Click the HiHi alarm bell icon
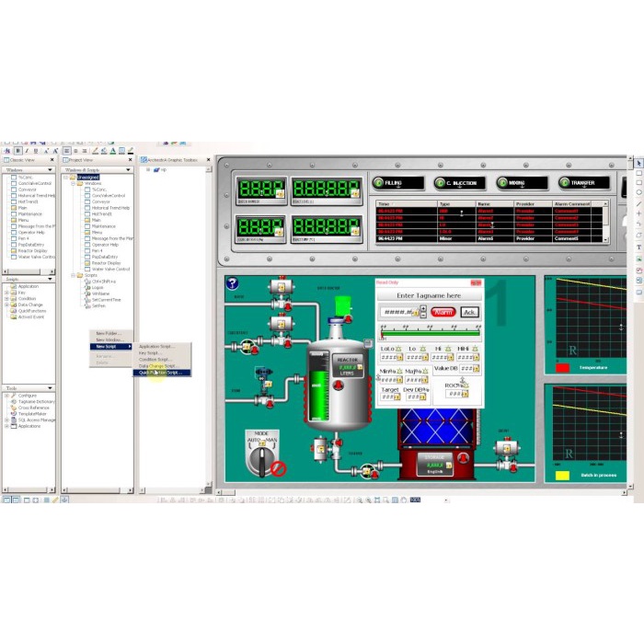Screen dimensions: 644x644 click(x=475, y=349)
